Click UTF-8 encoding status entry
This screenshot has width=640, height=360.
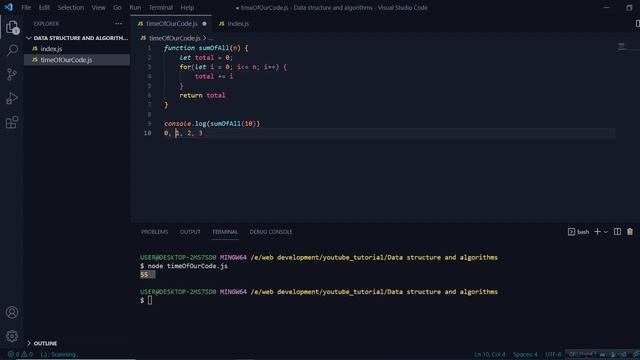point(553,354)
